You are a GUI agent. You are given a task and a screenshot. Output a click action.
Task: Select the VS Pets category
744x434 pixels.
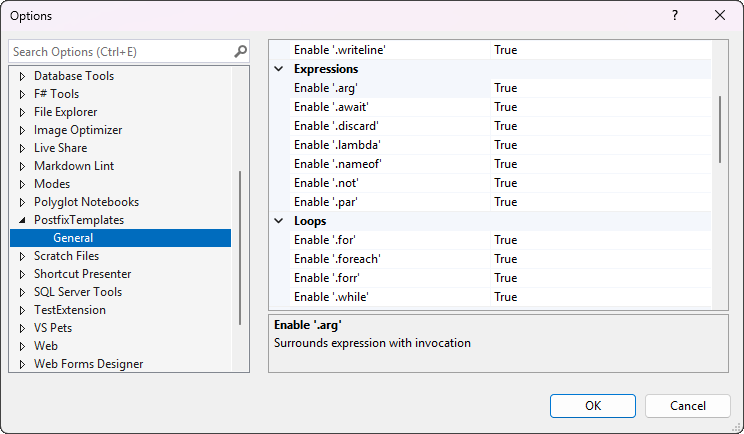(x=52, y=328)
